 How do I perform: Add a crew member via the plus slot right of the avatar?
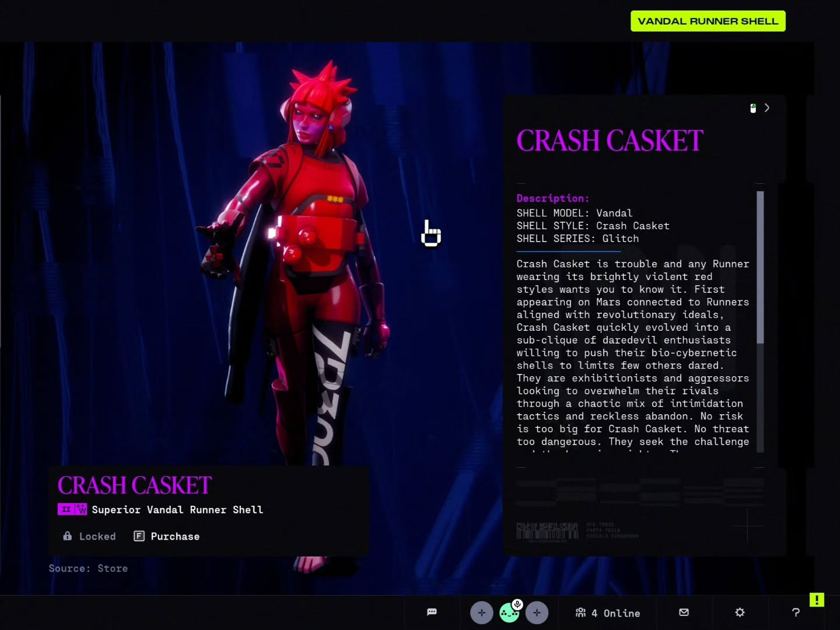(537, 612)
